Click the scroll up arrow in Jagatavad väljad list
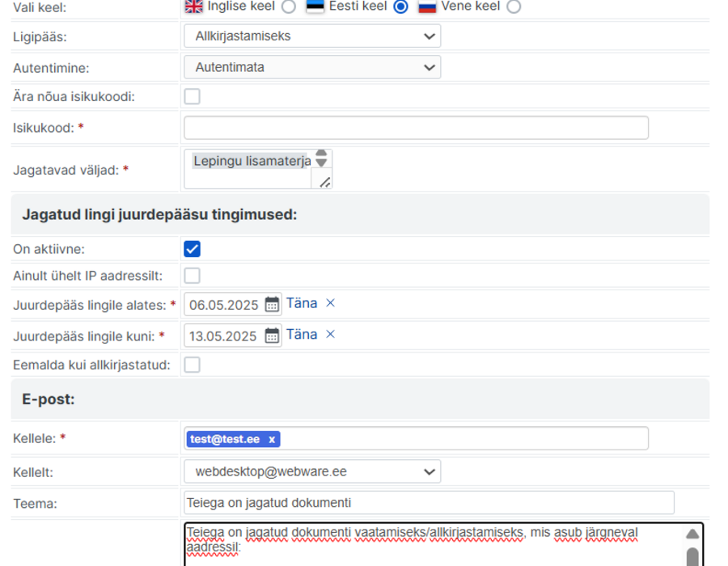This screenshot has width=728, height=566. [x=321, y=154]
